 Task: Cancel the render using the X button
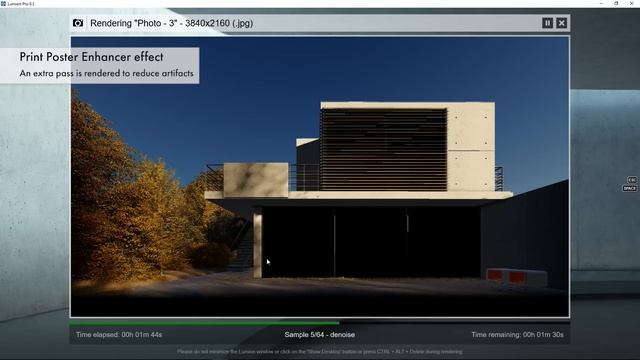[x=562, y=23]
